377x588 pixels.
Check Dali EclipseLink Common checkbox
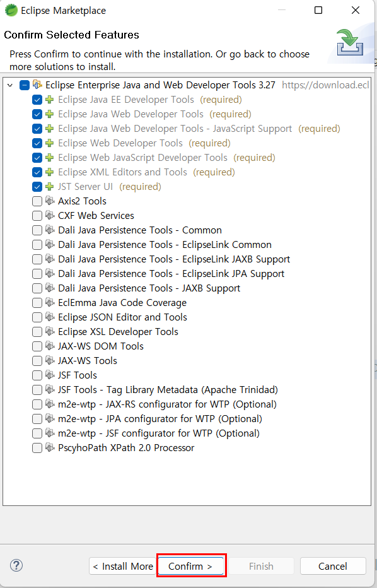coord(37,245)
